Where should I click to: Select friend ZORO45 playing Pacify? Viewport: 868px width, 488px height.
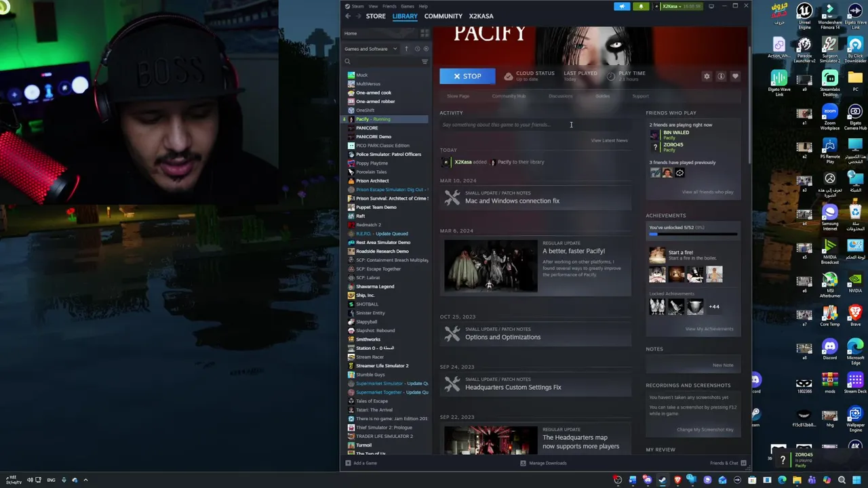point(668,146)
